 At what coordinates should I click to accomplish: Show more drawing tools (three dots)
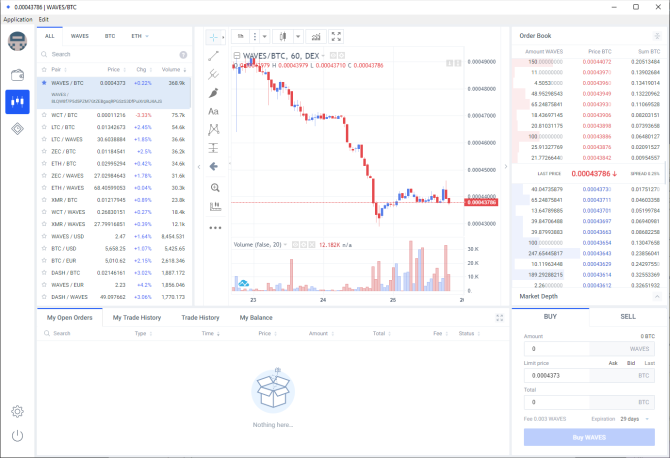tap(215, 228)
